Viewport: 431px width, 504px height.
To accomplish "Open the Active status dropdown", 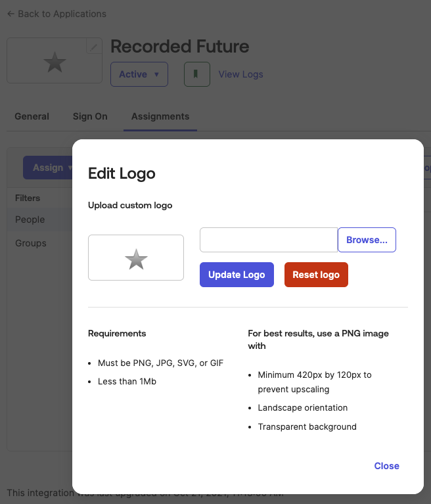I will 139,74.
